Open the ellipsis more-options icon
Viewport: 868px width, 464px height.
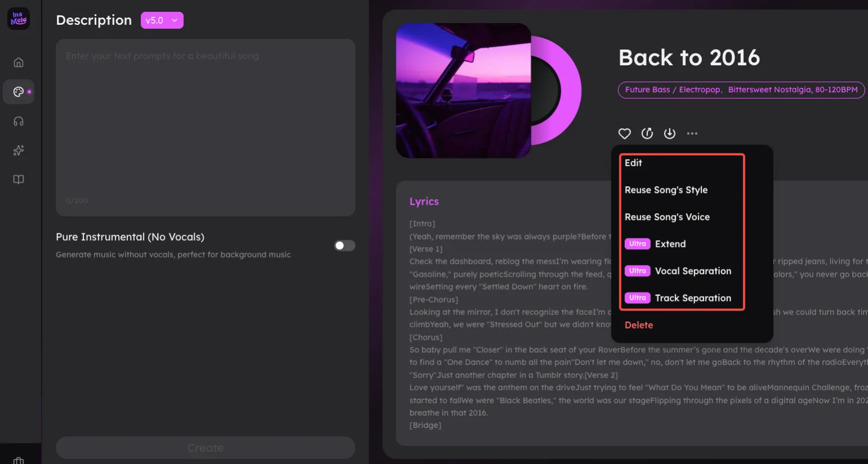pyautogui.click(x=692, y=133)
